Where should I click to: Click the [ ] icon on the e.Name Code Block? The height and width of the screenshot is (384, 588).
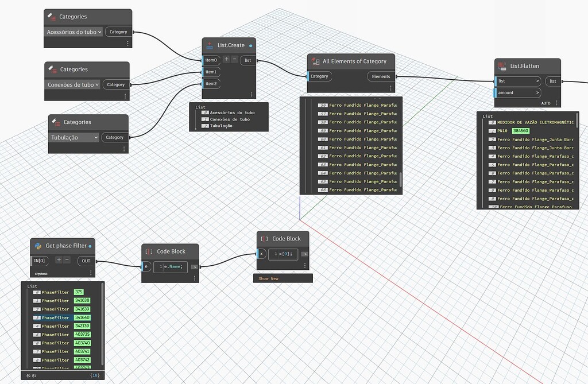point(148,251)
